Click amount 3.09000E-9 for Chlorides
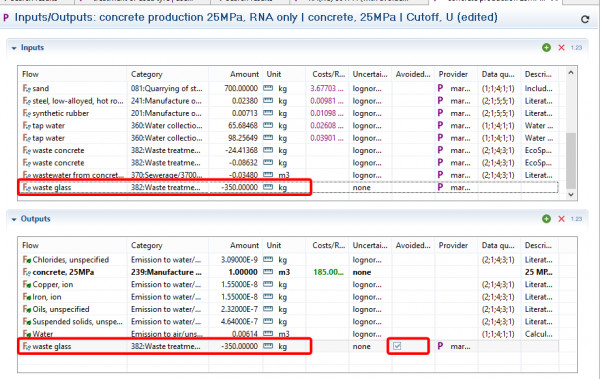Image resolution: width=600 pixels, height=379 pixels. tap(239, 260)
